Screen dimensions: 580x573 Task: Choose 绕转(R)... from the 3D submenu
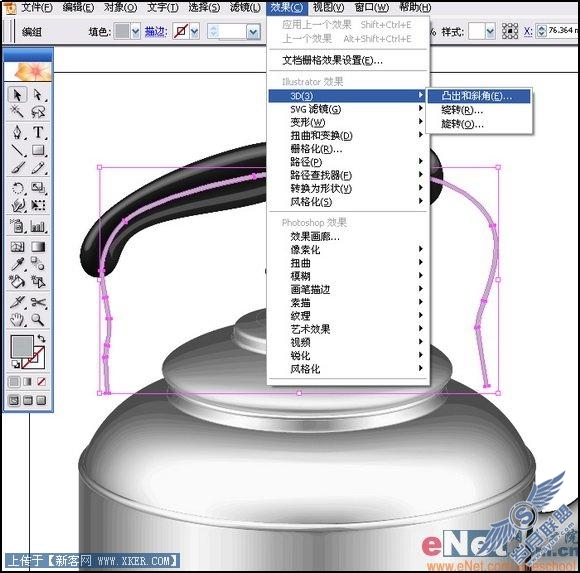coord(479,110)
